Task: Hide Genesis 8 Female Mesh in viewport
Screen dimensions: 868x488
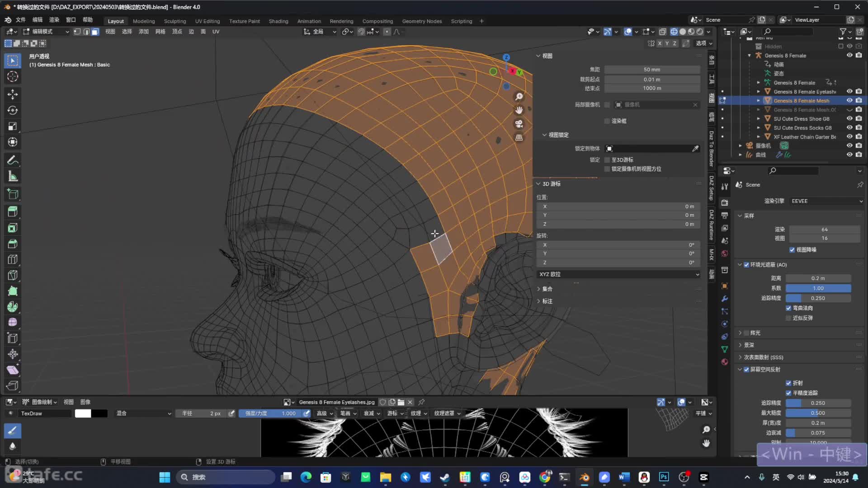Action: [849, 100]
